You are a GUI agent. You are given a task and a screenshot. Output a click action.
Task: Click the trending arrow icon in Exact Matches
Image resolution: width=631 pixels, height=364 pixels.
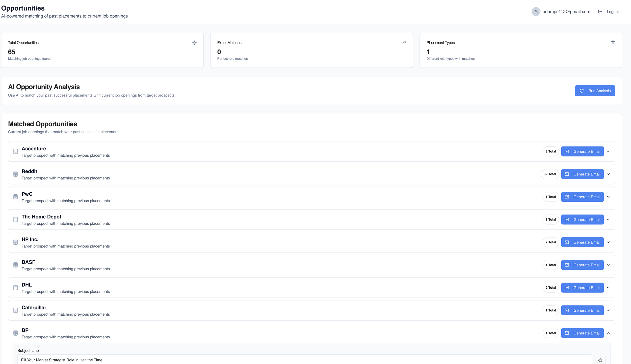tap(404, 43)
